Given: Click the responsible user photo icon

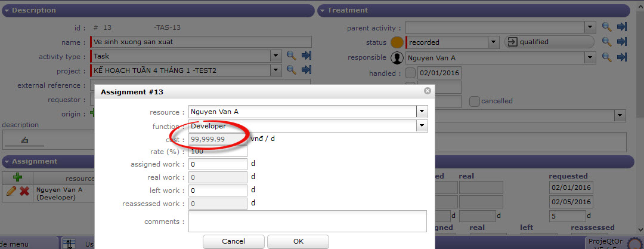Looking at the screenshot, I should 397,58.
